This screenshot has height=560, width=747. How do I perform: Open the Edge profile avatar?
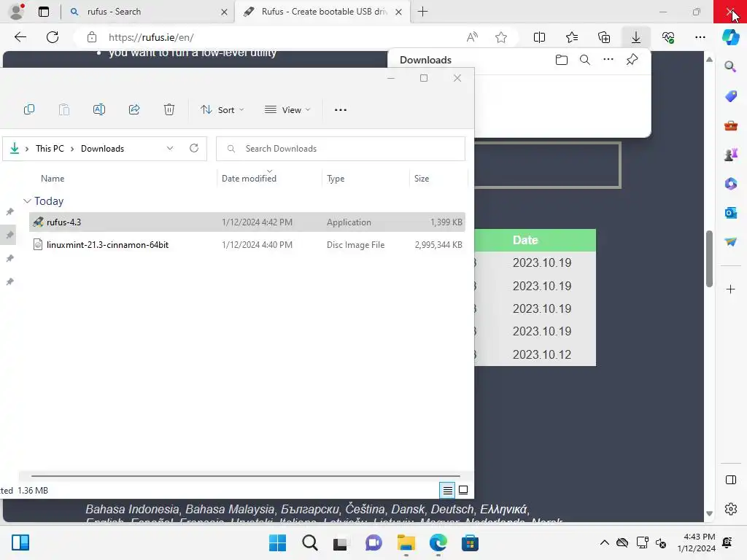17,12
